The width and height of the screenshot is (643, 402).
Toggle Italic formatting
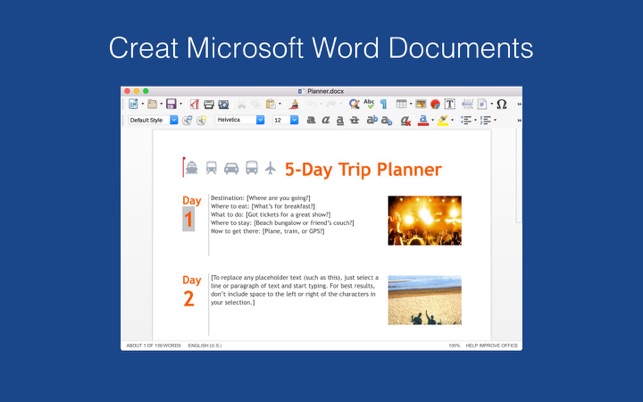click(x=326, y=120)
